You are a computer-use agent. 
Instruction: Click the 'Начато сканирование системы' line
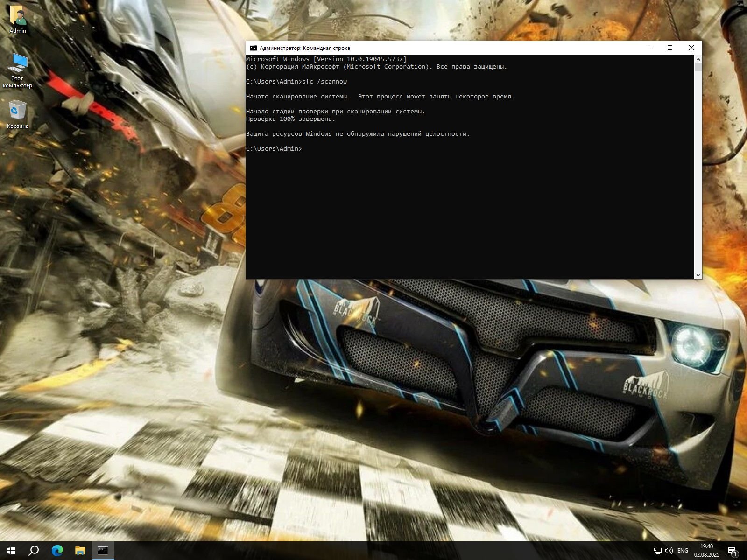pyautogui.click(x=380, y=97)
